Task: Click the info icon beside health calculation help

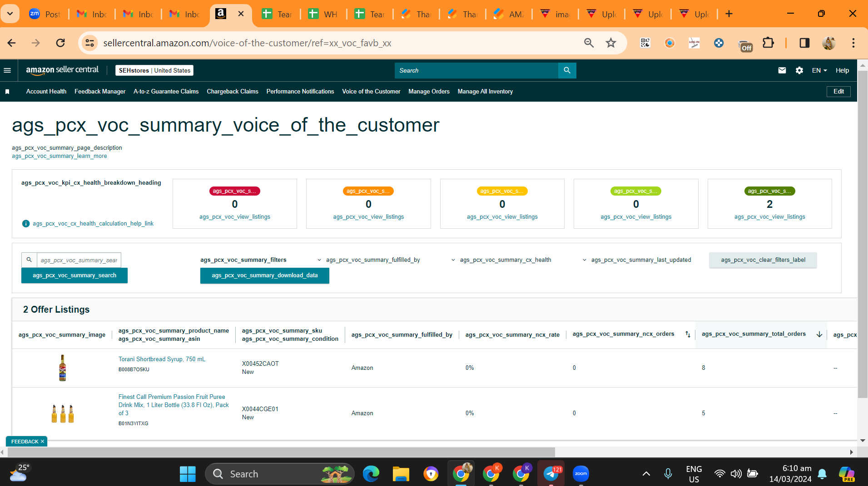Action: coord(26,224)
